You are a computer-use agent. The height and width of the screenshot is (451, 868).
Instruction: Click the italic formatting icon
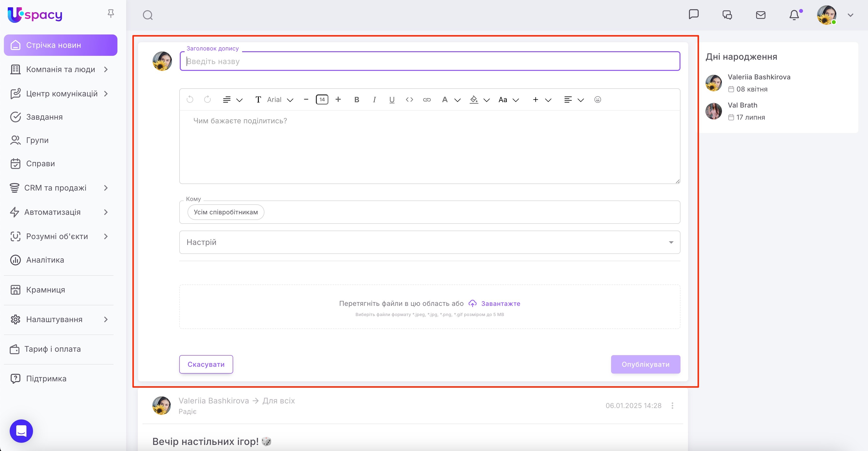pyautogui.click(x=374, y=100)
